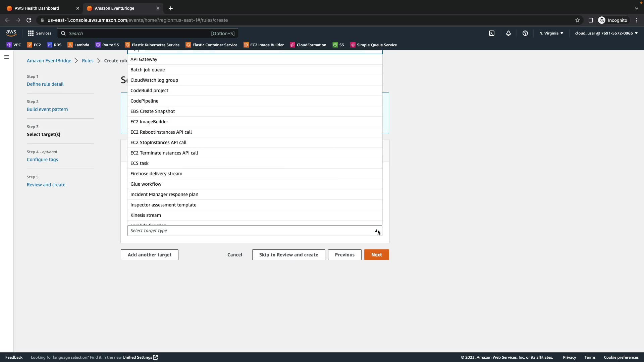Click Add another target button
This screenshot has height=362, width=644.
coord(149,255)
